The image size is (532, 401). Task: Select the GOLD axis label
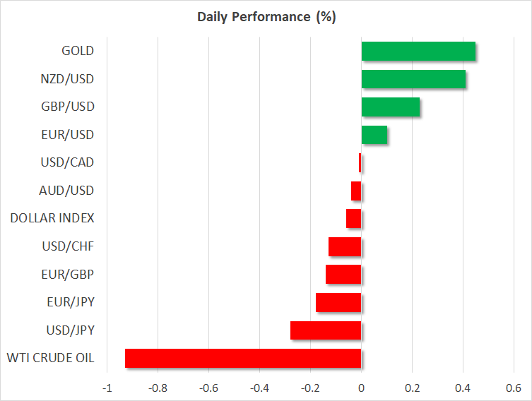tap(78, 51)
